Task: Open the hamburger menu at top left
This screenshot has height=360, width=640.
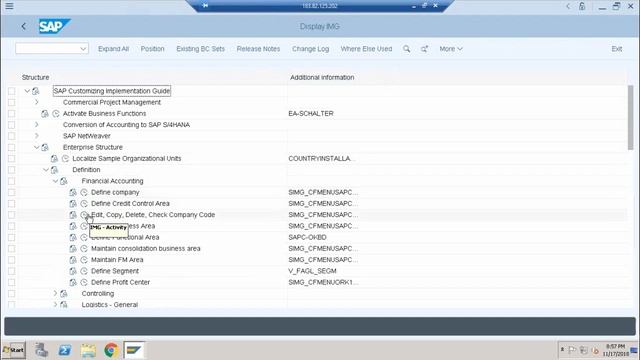Action: click(x=9, y=6)
